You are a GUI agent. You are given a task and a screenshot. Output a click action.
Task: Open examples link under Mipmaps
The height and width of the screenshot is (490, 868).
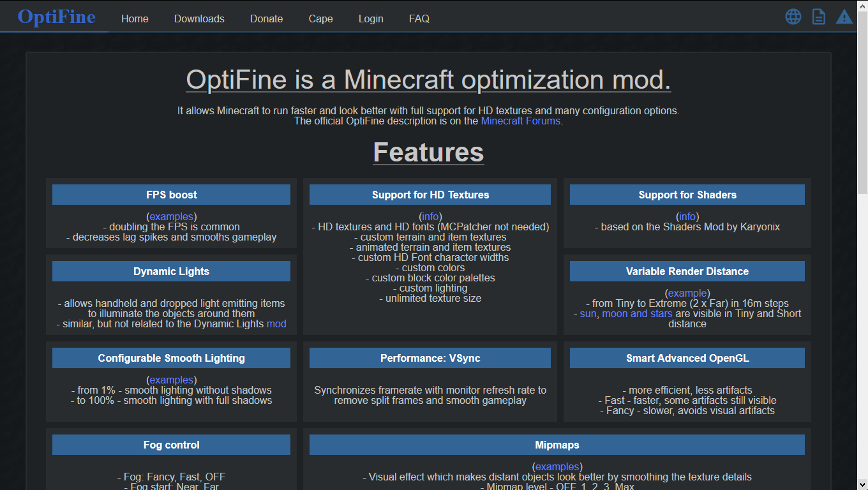(557, 466)
